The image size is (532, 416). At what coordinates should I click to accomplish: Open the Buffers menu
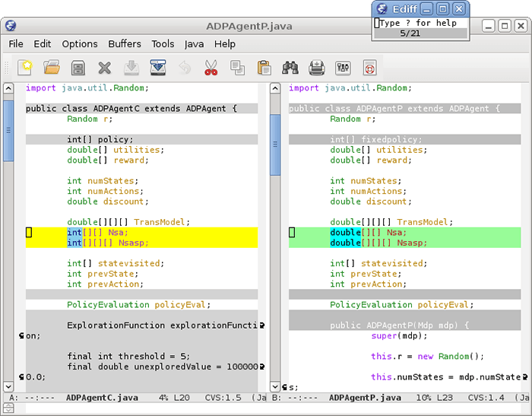coord(125,44)
